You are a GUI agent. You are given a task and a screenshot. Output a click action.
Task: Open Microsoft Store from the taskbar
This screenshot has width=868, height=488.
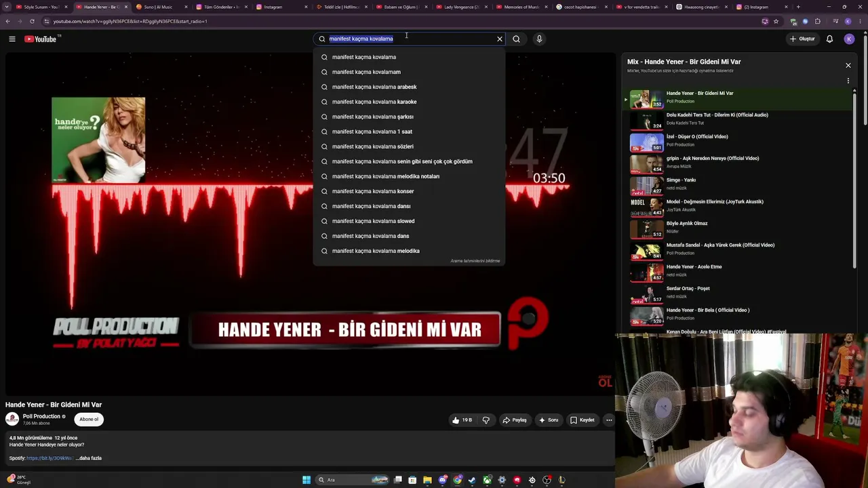[412, 480]
